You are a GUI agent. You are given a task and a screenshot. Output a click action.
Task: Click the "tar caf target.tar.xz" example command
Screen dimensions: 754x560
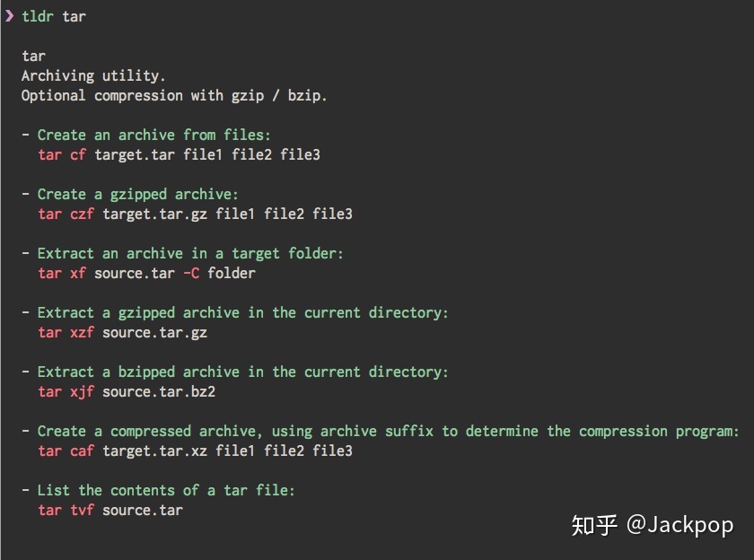click(195, 451)
